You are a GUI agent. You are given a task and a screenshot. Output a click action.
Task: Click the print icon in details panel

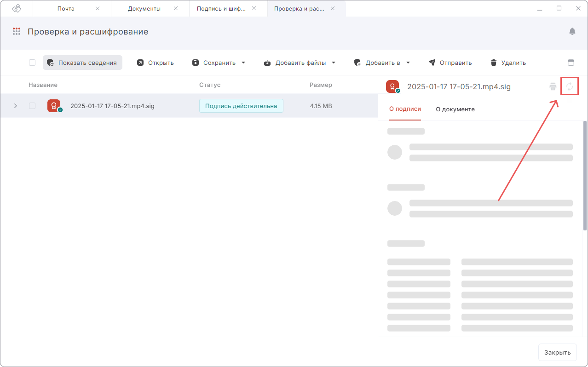tap(553, 86)
